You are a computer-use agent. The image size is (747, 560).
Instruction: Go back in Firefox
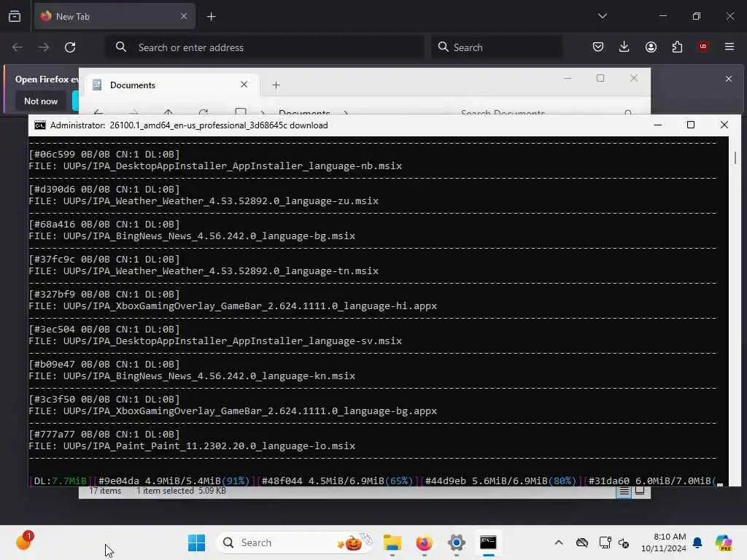click(18, 47)
